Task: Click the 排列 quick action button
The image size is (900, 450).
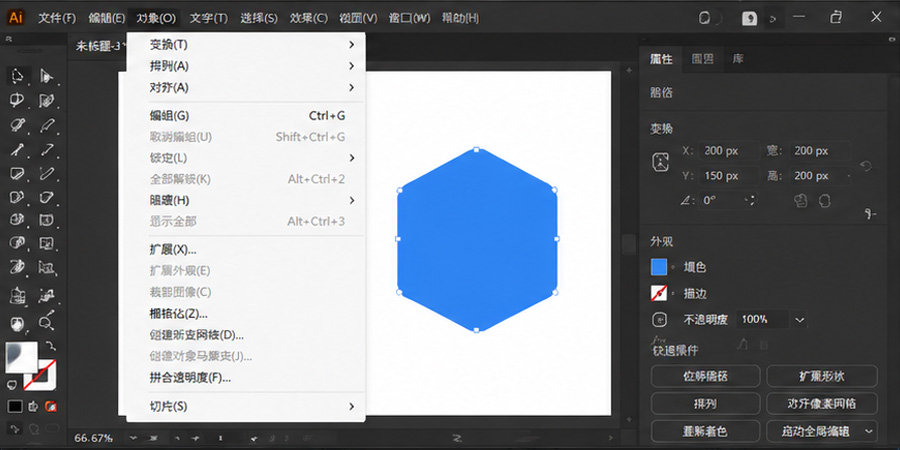Action: pos(705,404)
